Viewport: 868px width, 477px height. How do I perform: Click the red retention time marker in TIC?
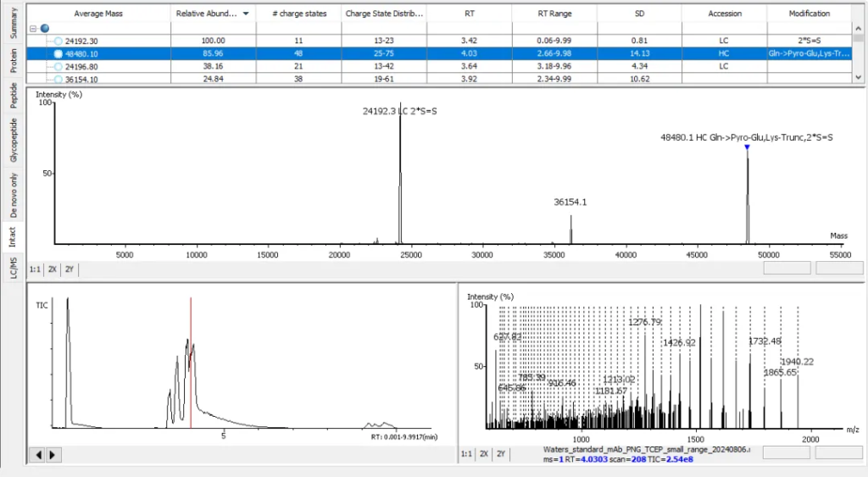pos(191,364)
